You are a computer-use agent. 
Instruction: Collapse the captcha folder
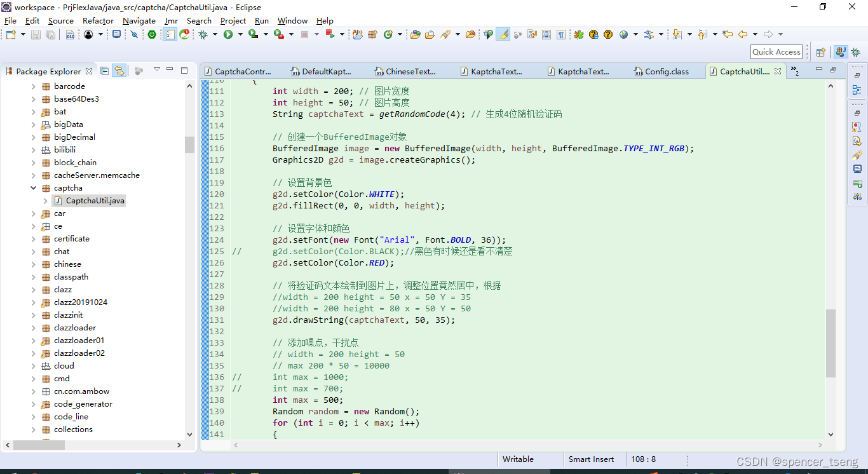click(34, 187)
